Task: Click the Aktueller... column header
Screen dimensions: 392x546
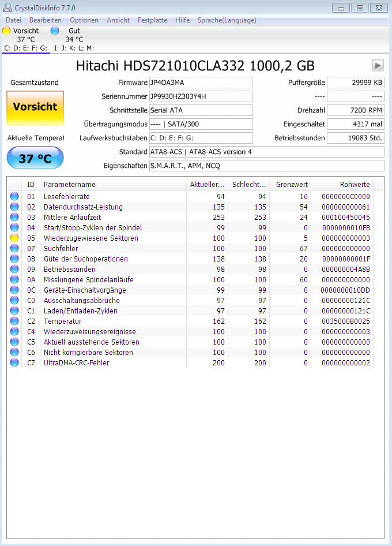Action: point(207,185)
